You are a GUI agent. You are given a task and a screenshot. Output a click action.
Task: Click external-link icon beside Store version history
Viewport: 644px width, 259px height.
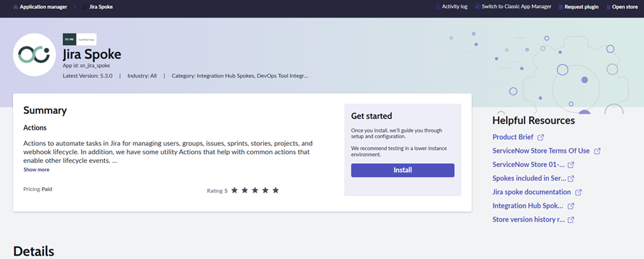tap(571, 219)
